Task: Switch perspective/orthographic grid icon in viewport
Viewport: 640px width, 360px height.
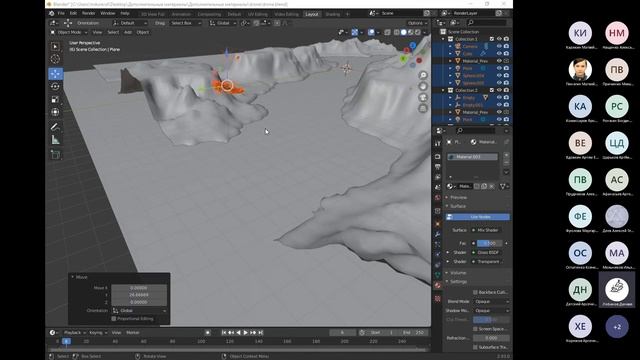Action: 423,109
